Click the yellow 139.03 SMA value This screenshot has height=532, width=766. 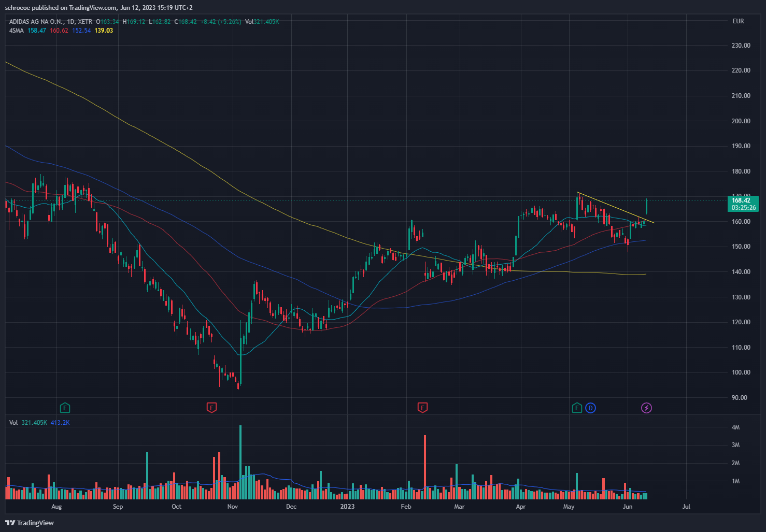(104, 31)
